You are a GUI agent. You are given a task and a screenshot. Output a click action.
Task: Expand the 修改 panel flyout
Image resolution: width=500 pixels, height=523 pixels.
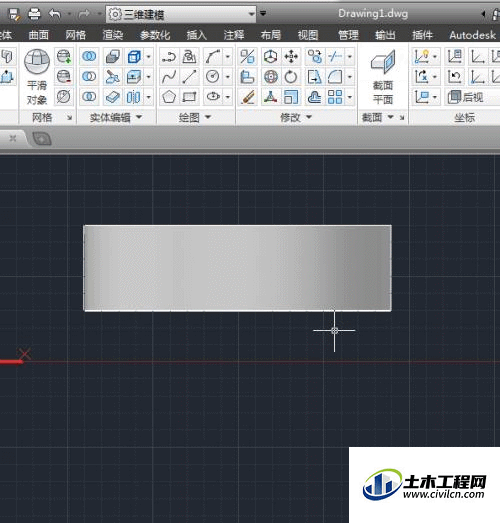(309, 117)
